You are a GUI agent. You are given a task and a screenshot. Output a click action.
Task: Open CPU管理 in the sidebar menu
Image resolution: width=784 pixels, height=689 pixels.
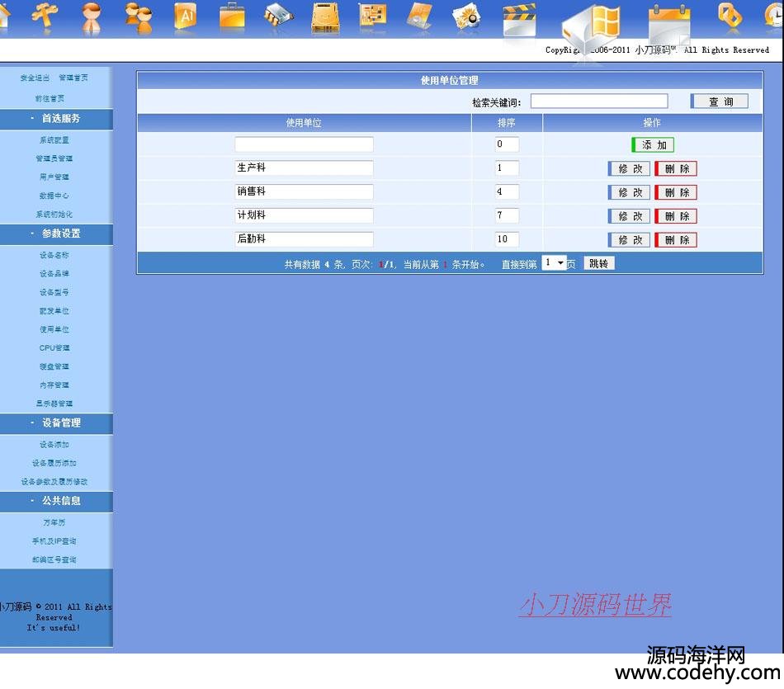(54, 348)
